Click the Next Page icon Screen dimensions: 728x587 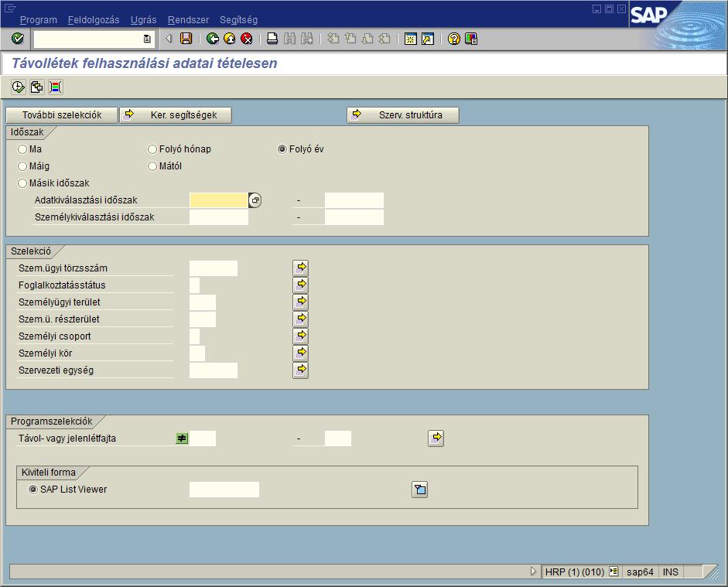click(367, 39)
